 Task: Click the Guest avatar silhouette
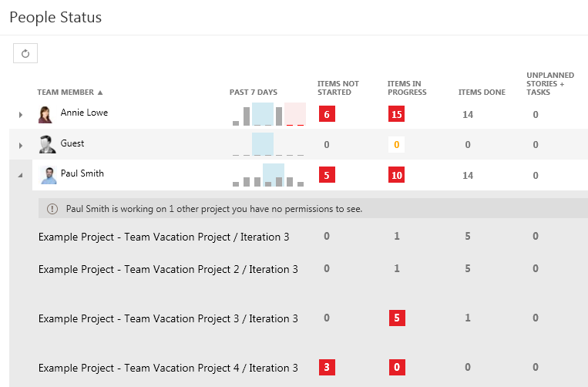48,144
